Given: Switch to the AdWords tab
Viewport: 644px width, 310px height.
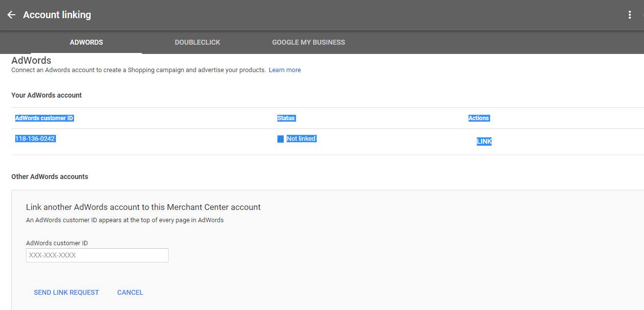Looking at the screenshot, I should click(86, 42).
